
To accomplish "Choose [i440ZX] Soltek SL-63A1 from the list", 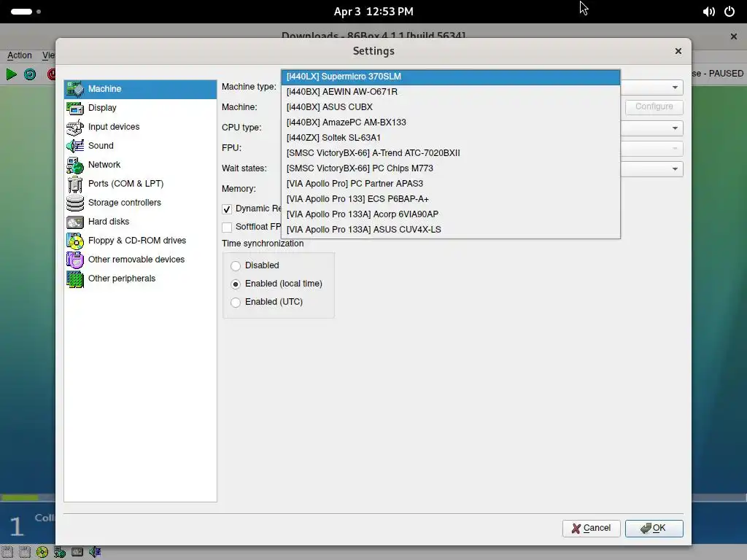I will pos(451,138).
